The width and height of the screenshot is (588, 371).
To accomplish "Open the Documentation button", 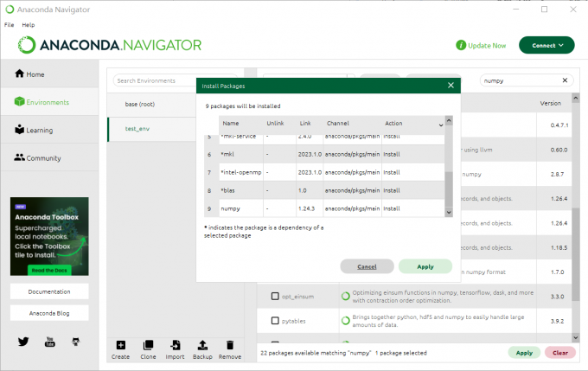I will click(x=49, y=291).
